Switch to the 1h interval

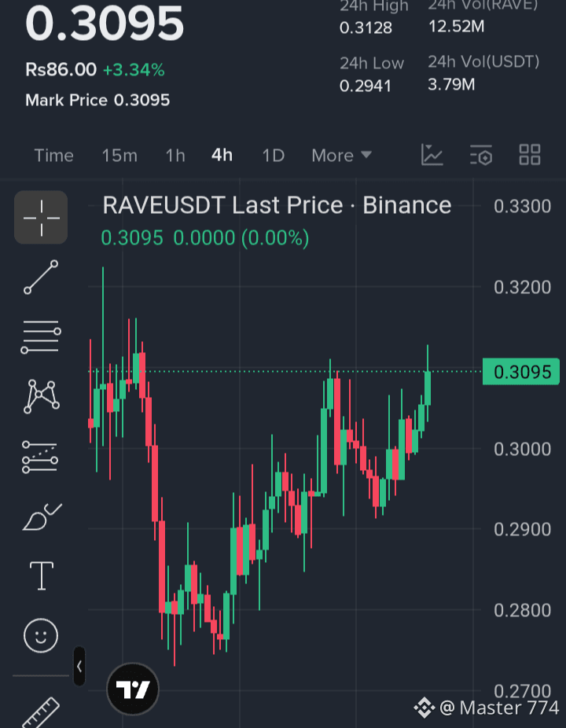175,156
